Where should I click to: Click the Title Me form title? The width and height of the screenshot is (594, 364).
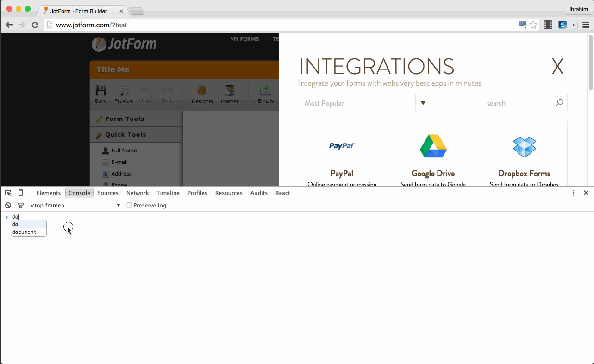click(113, 69)
